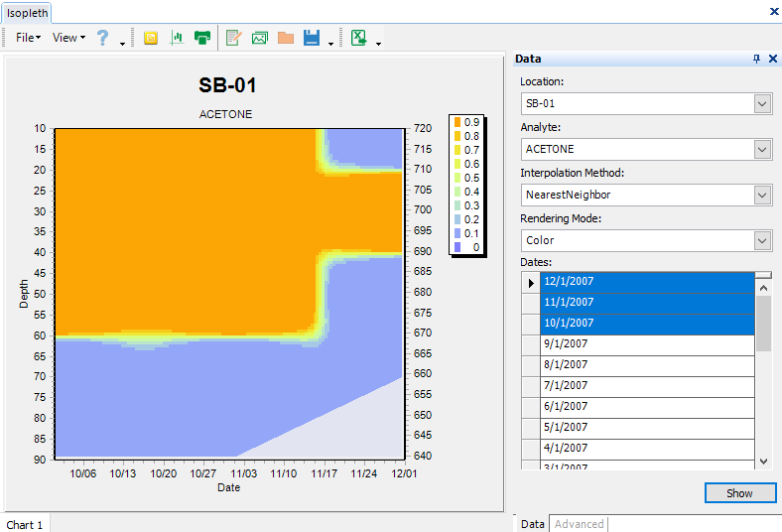Switch to the Advanced tab
Viewport: 782px width, 532px height.
coord(579,524)
